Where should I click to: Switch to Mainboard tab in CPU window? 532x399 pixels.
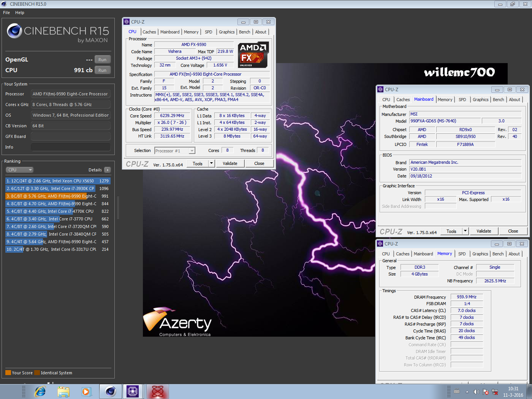(x=170, y=32)
